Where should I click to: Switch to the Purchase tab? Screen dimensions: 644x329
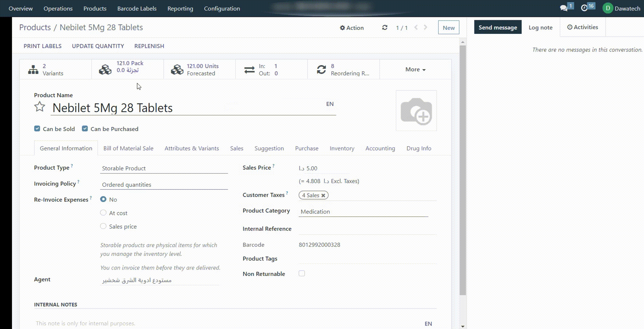[x=307, y=148]
